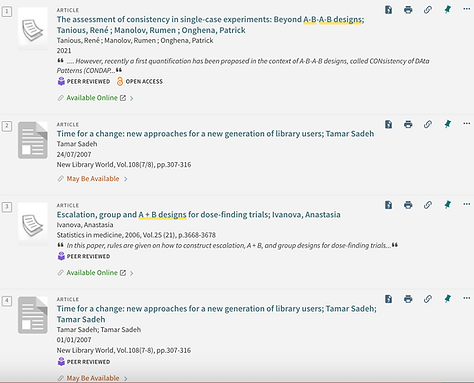Click Available Online for the Ivanova article
This screenshot has height=383, width=474.
point(92,273)
